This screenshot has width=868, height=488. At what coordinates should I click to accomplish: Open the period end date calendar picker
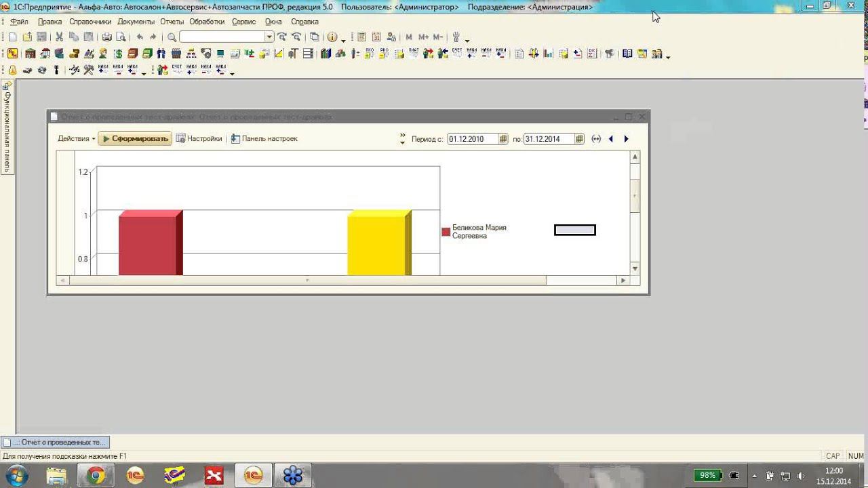579,139
